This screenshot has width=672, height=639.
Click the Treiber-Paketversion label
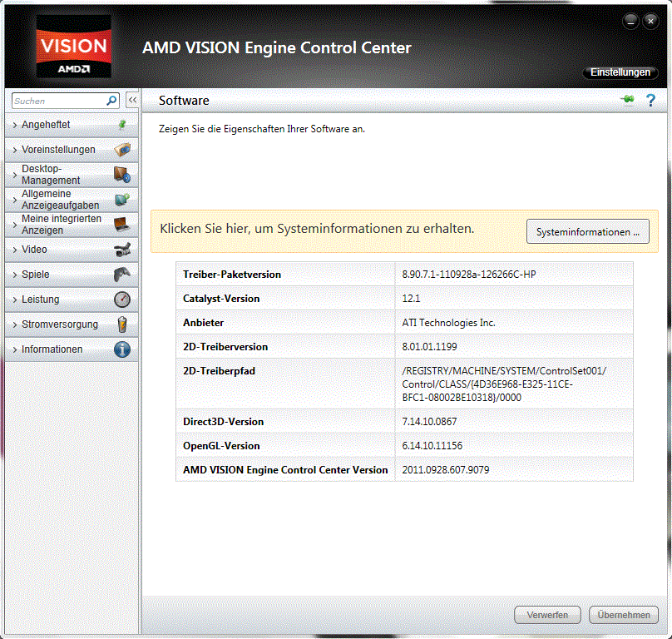[232, 275]
